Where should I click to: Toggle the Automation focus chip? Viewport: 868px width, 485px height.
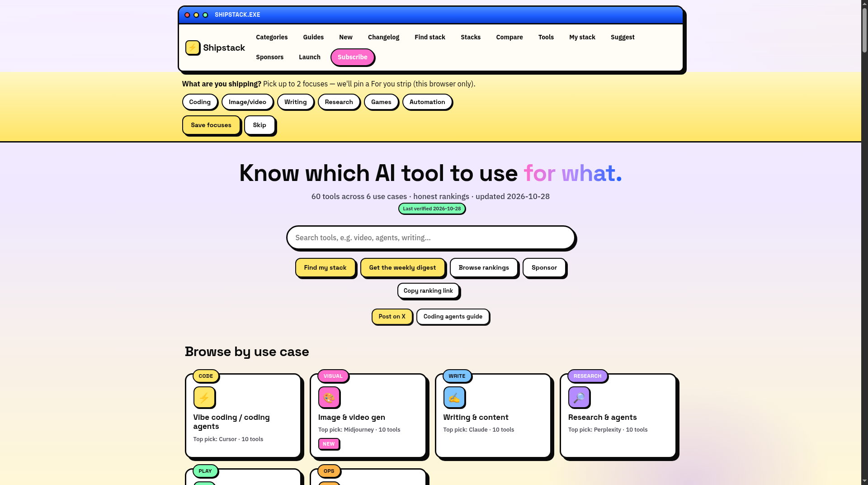[427, 102]
